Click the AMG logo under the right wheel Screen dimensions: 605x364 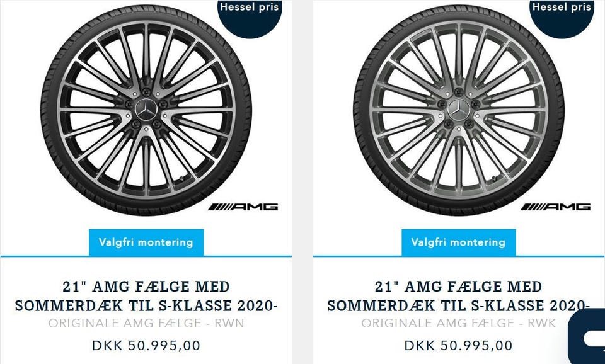point(556,207)
